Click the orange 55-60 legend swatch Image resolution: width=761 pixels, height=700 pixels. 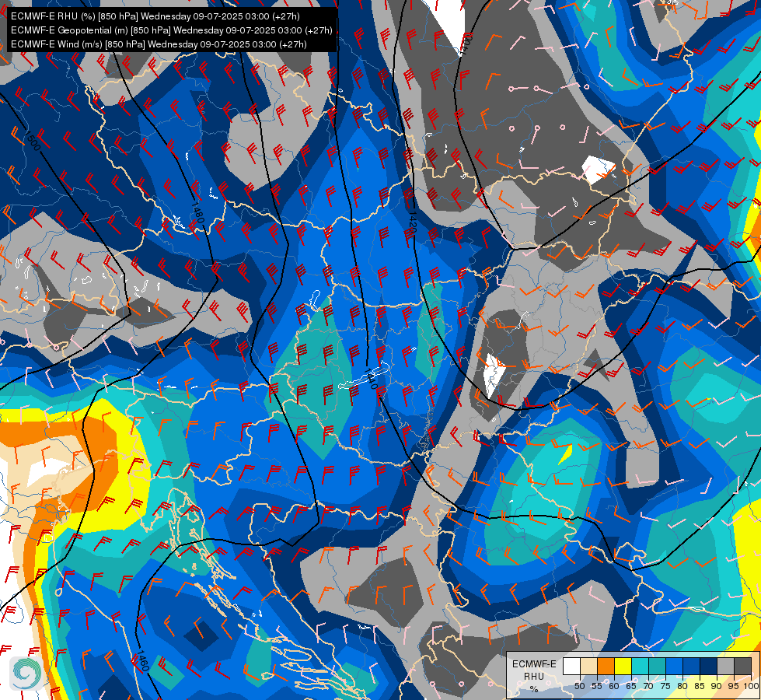606,666
